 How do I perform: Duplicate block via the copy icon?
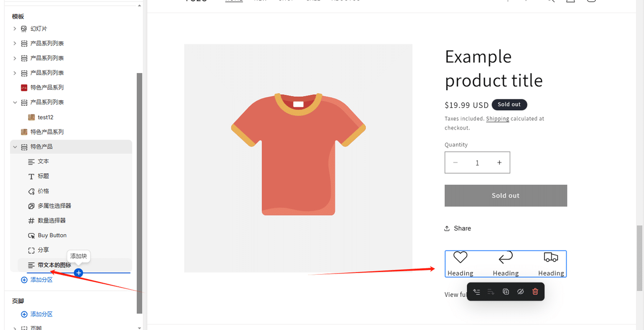[506, 292]
